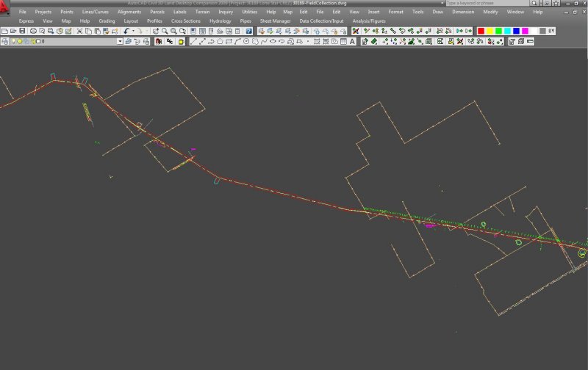The image size is (588, 370).
Task: Click the Undo arrow icon
Action: click(126, 31)
